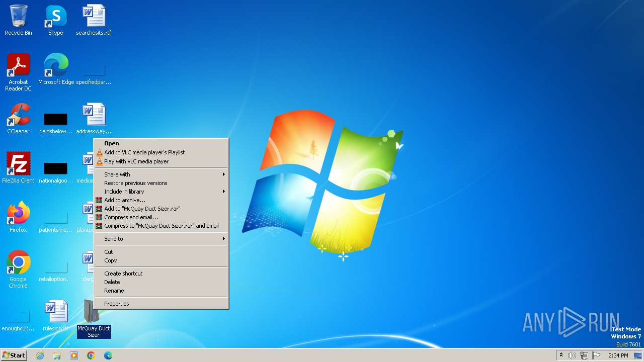Select the searchesits.rtf document icon
644x362 pixels.
point(94,20)
